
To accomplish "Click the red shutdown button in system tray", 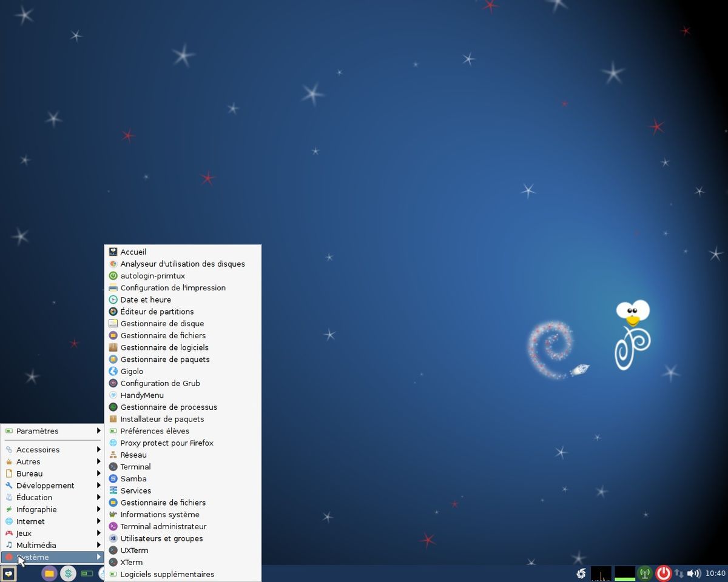I will (664, 573).
